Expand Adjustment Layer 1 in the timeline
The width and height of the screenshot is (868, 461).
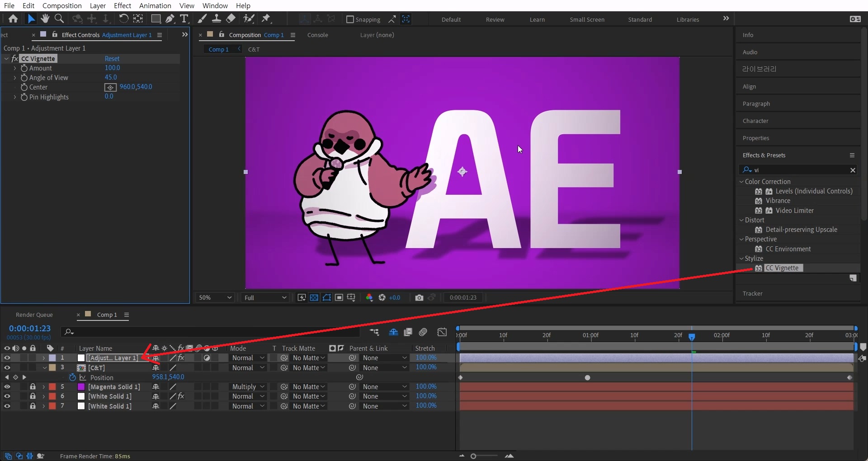(x=44, y=358)
